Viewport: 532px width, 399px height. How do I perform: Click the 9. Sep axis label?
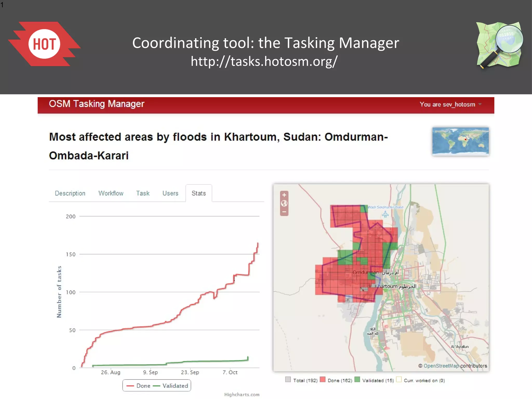[150, 372]
